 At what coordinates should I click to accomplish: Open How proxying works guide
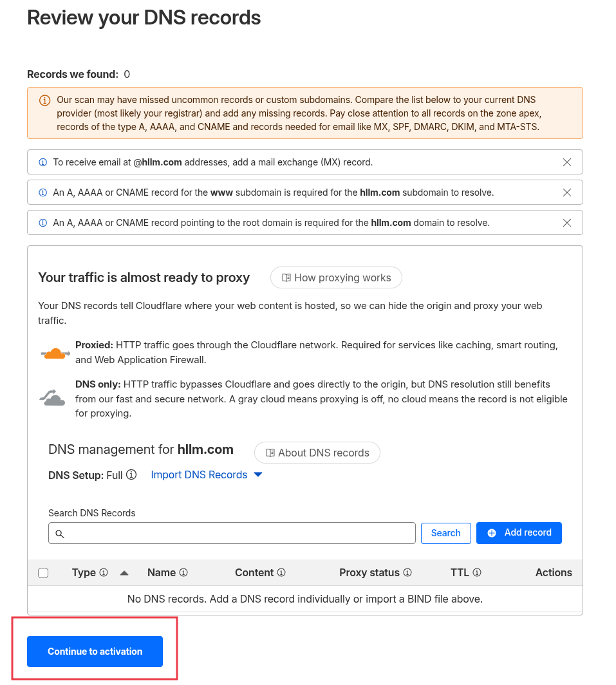[x=336, y=277]
